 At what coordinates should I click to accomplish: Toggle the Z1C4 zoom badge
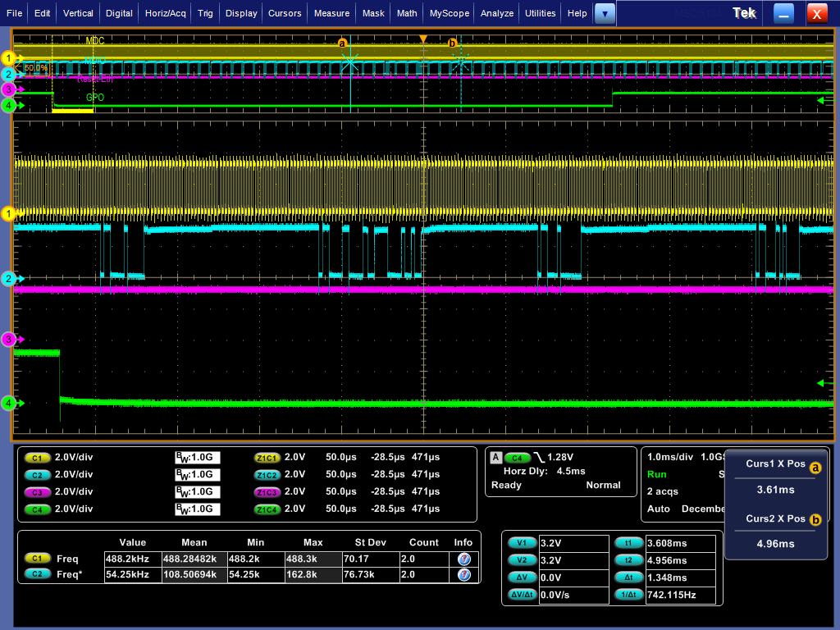pyautogui.click(x=267, y=509)
